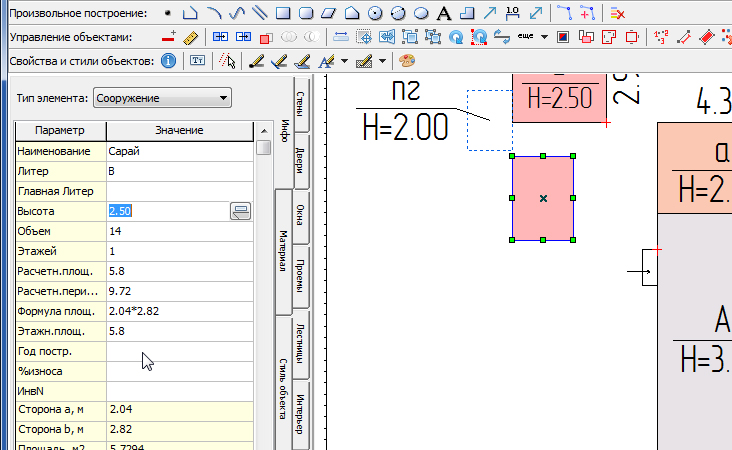Choose the ellipse drawing tool
The image size is (732, 450).
(421, 13)
